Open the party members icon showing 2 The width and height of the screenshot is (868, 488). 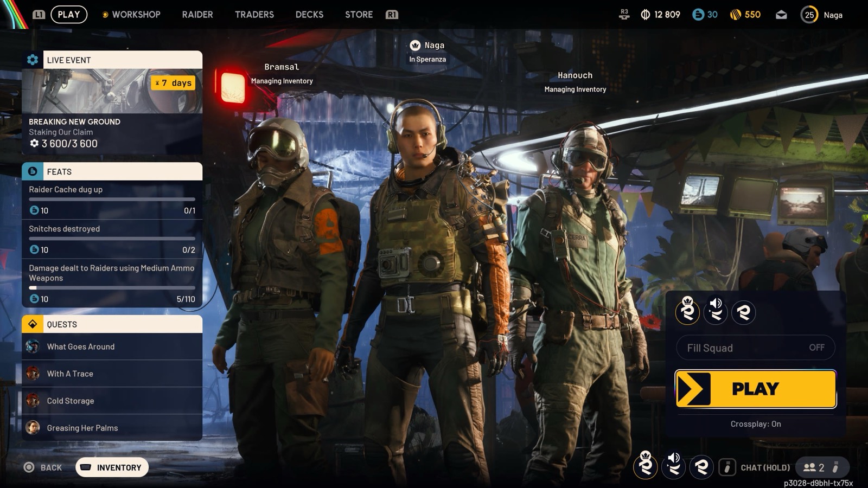(x=814, y=467)
